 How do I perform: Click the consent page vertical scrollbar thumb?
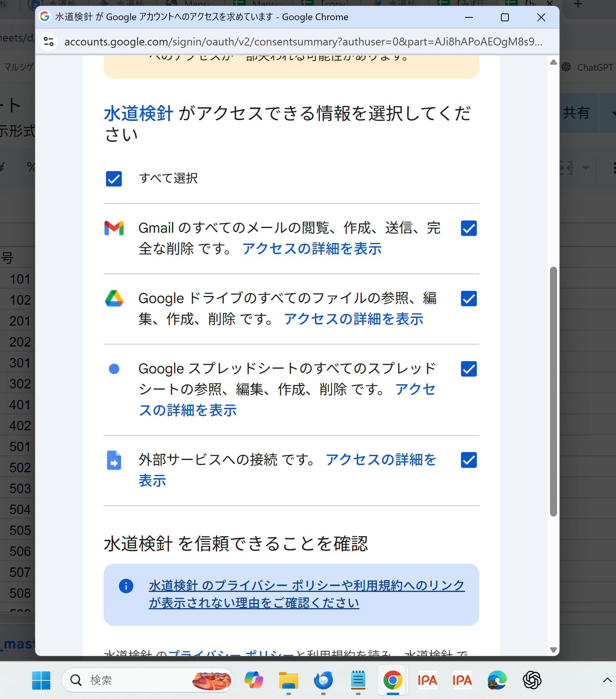554,391
